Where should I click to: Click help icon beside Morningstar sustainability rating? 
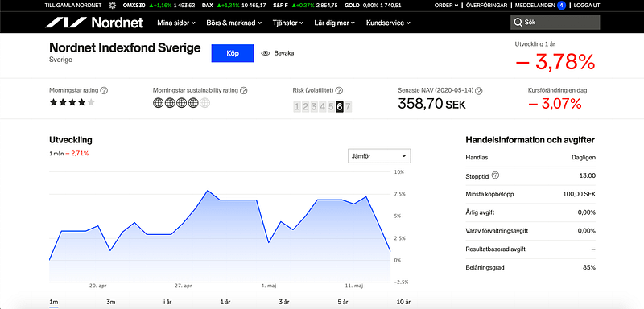coord(244,91)
